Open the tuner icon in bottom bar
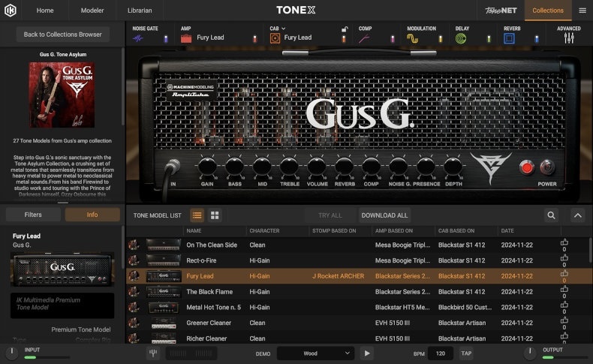The image size is (593, 364). click(x=153, y=353)
